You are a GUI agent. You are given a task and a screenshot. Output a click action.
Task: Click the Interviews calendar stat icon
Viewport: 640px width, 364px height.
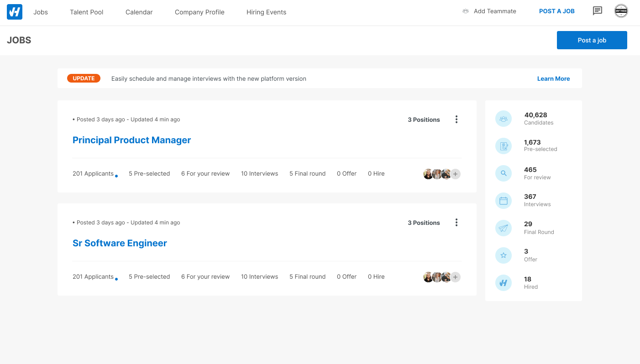point(504,201)
